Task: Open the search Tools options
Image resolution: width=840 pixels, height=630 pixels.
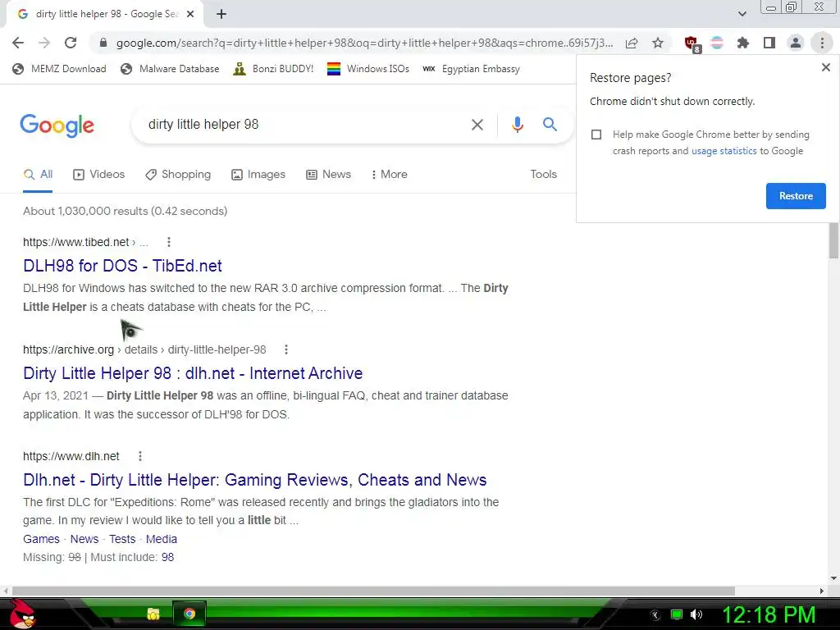Action: click(543, 175)
